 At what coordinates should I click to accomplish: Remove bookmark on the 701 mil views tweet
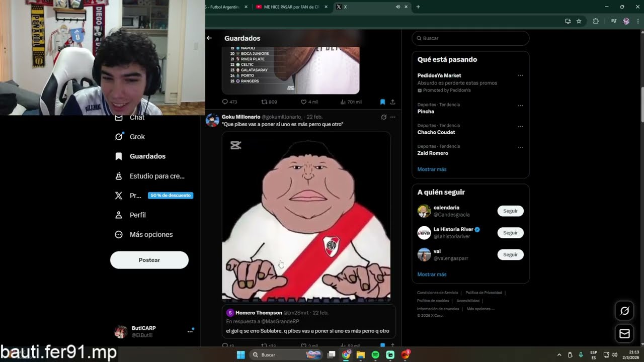point(382,102)
